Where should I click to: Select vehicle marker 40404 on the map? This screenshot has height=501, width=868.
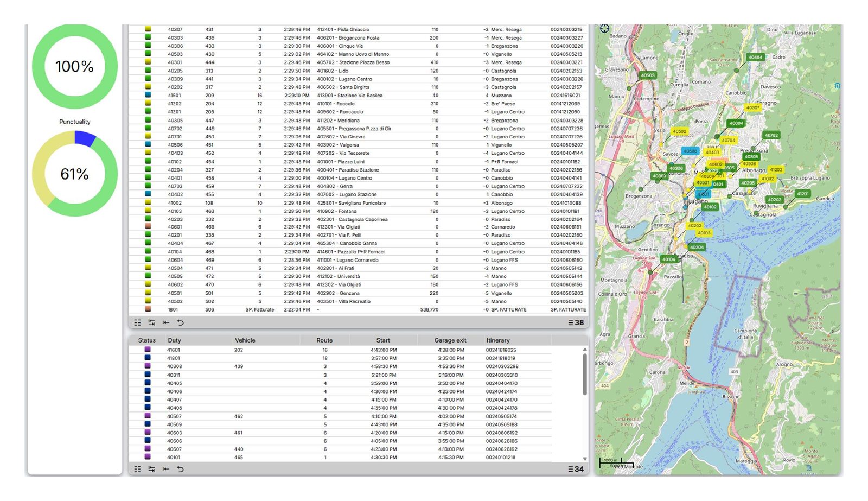[x=755, y=57]
